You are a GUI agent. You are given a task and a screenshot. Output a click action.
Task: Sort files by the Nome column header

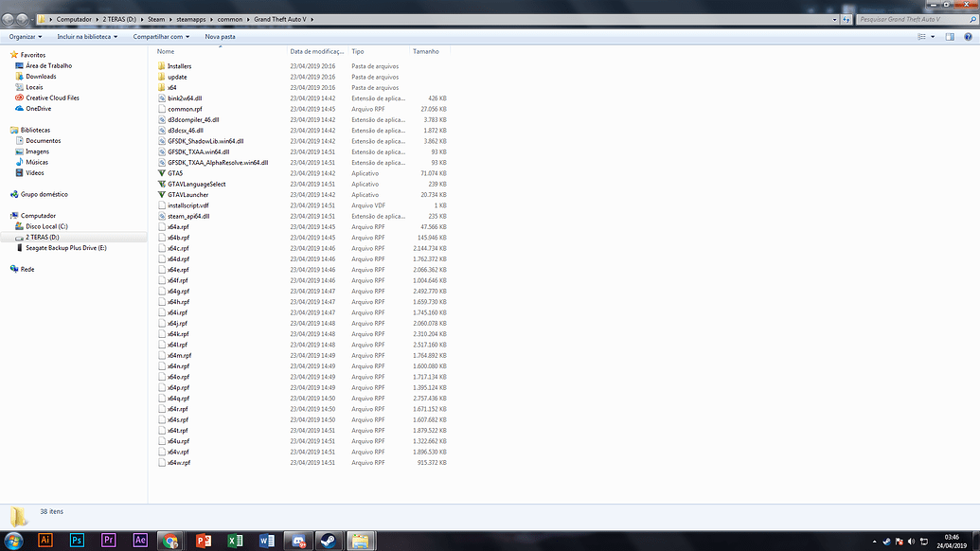[221, 51]
